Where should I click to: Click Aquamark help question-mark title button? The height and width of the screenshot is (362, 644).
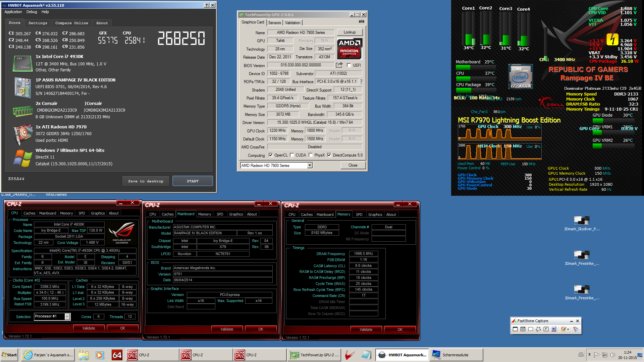click(207, 5)
